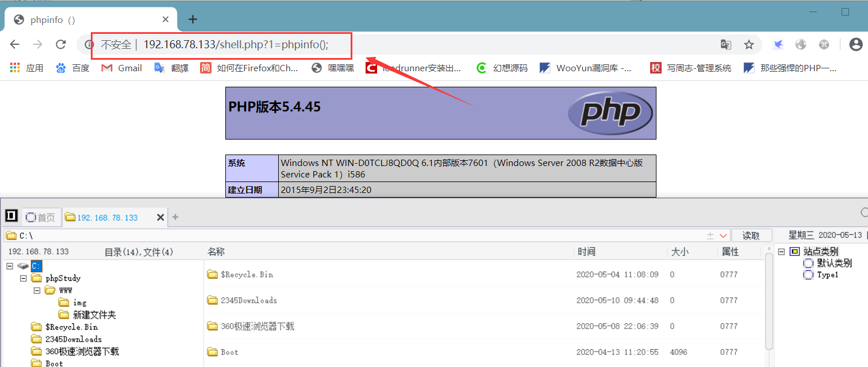Open the Google Translate page icon
The width and height of the screenshot is (868, 367).
[x=726, y=44]
